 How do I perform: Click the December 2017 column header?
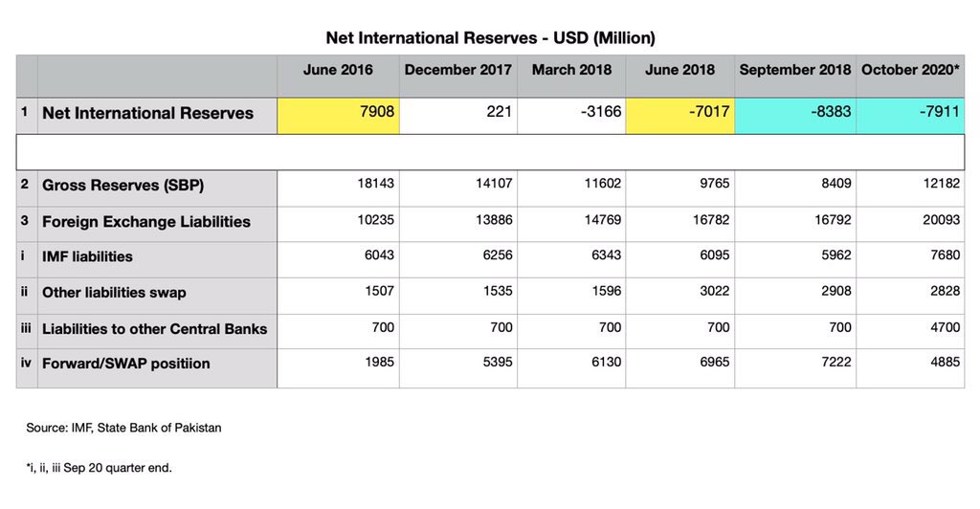[x=458, y=70]
